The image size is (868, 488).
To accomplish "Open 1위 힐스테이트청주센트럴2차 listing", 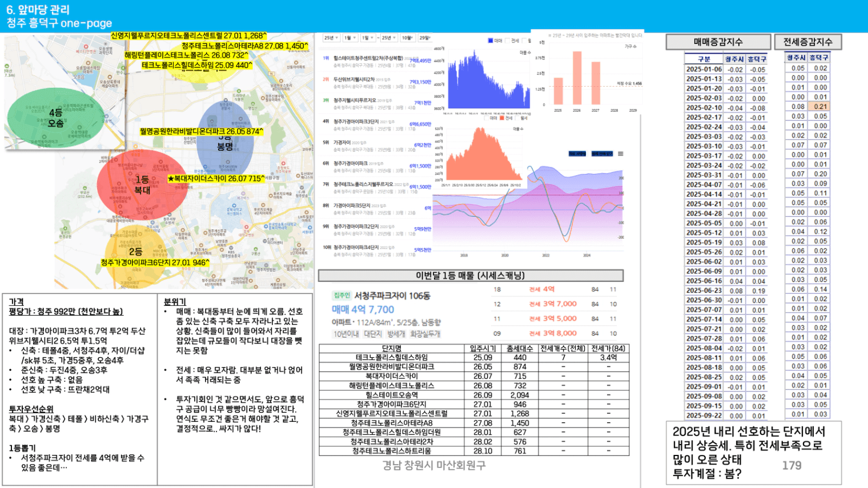I will point(368,58).
